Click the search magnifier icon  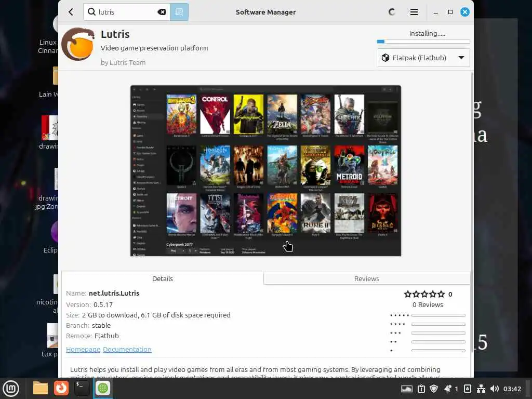(91, 12)
